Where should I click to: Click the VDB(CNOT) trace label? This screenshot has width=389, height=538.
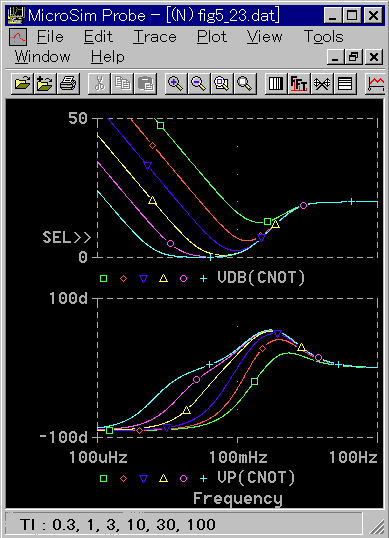pyautogui.click(x=261, y=278)
